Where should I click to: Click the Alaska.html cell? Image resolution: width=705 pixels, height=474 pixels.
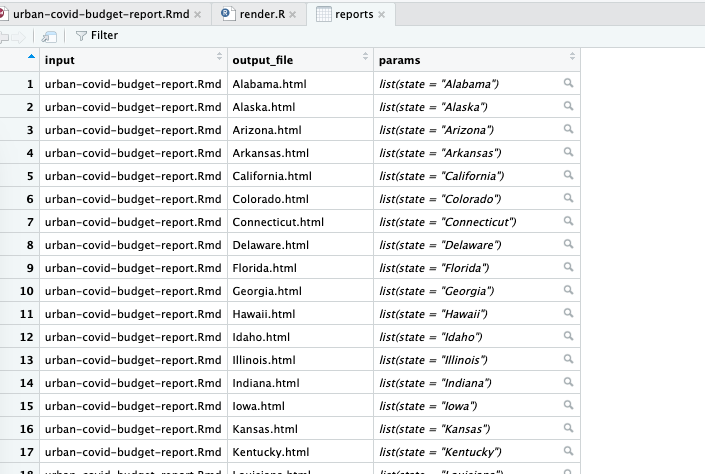300,107
